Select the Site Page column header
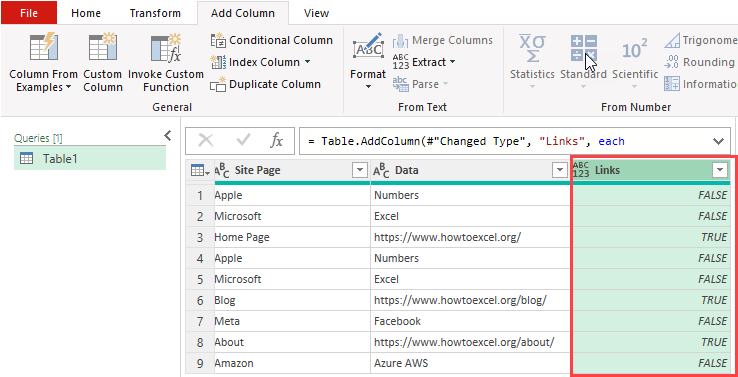This screenshot has height=377, width=738. [x=292, y=170]
